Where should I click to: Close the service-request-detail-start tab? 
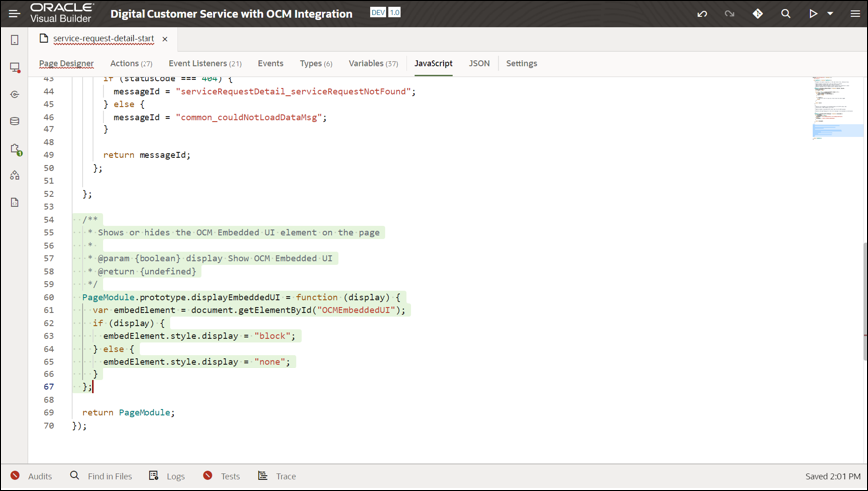pos(165,39)
